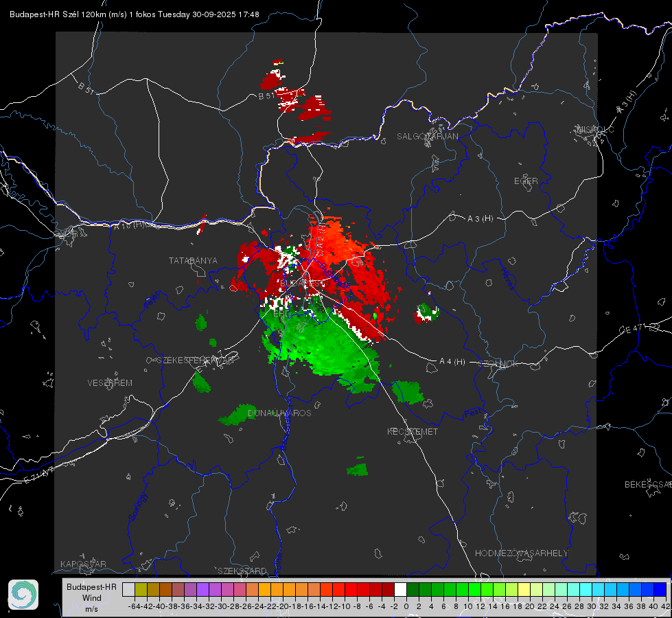672x618 pixels.
Task: Click the legend value 20
Action: 530,606
